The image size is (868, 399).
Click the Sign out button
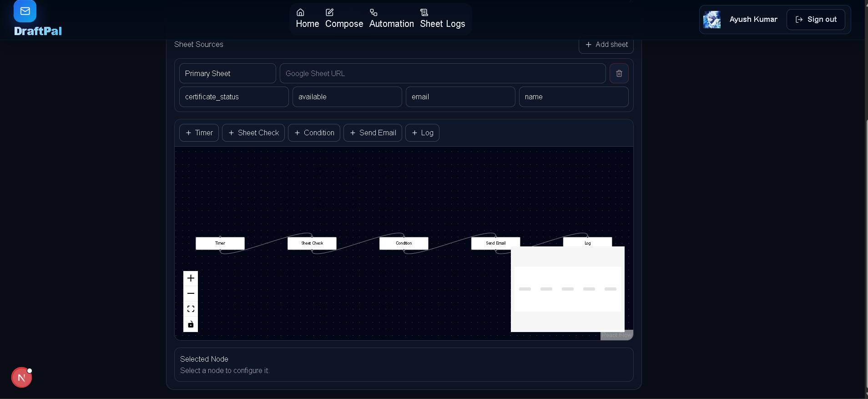click(x=816, y=20)
